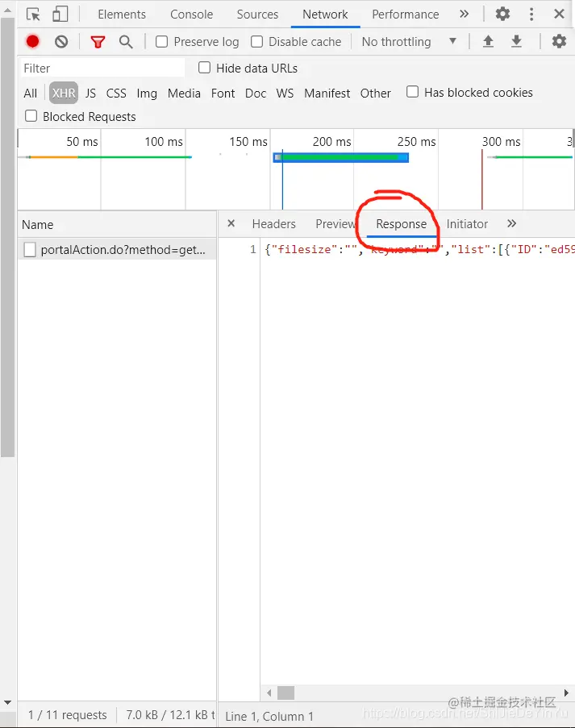The height and width of the screenshot is (728, 575).
Task: Check Blocked Requests
Action: point(31,115)
